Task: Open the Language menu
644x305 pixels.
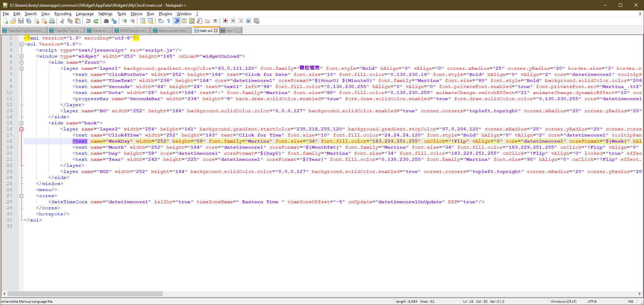Action: click(x=85, y=14)
